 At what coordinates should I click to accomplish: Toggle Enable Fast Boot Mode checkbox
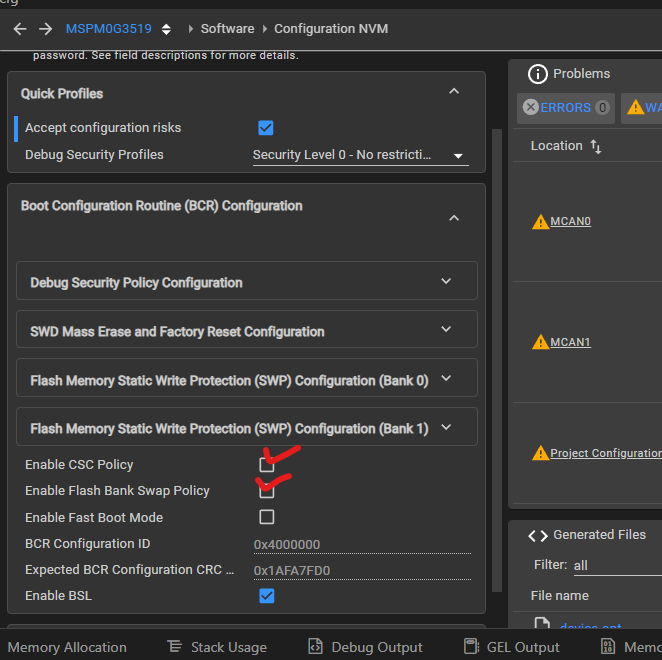pyautogui.click(x=267, y=517)
